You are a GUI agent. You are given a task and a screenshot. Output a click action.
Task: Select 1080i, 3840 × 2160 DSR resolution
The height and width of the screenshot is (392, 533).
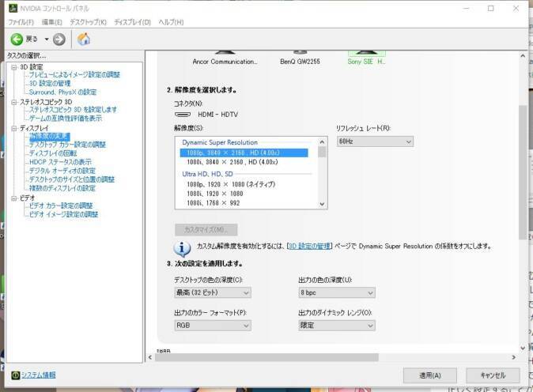click(x=232, y=162)
